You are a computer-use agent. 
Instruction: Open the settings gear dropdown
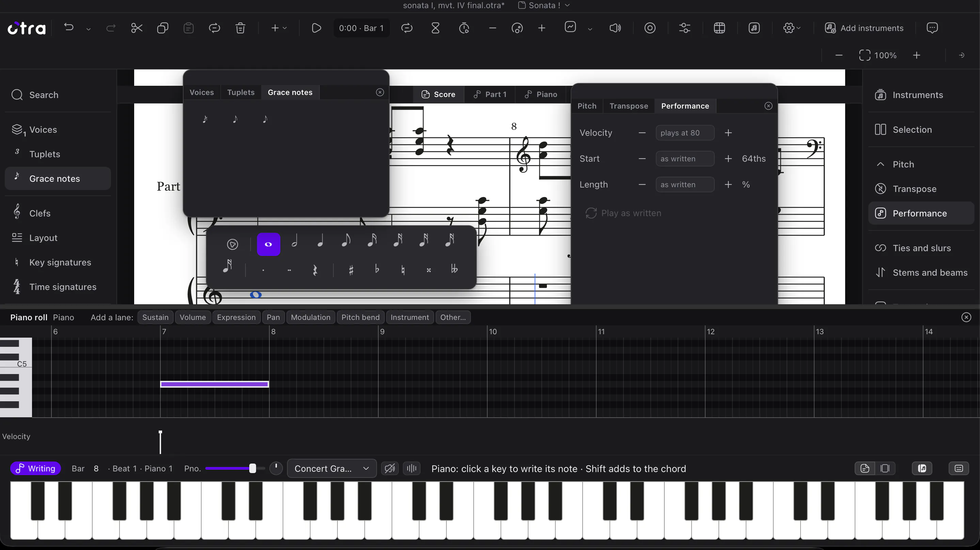point(792,28)
